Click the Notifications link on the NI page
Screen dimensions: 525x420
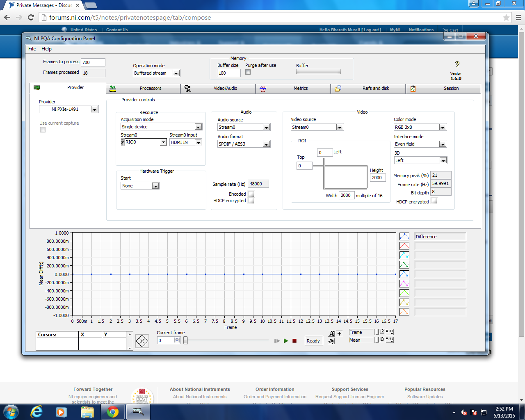[421, 30]
